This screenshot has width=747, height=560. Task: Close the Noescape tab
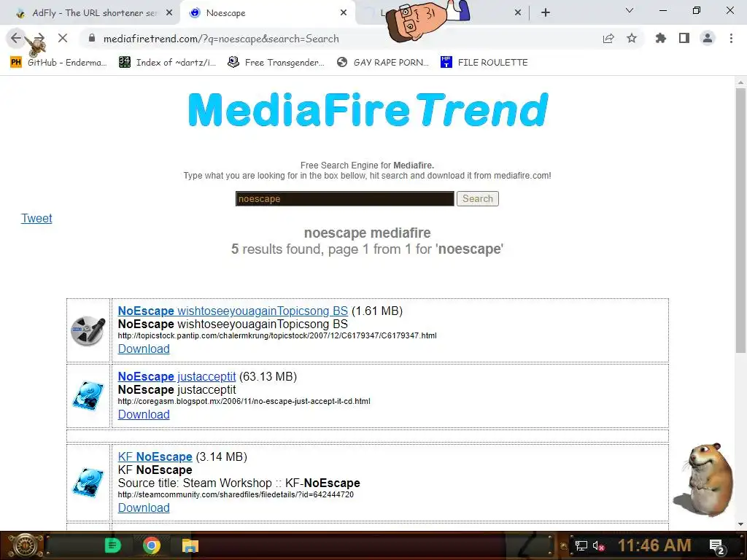tap(344, 13)
